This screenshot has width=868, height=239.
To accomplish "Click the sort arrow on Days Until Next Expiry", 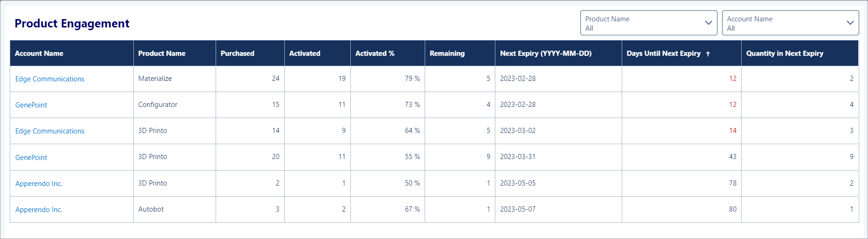I will pos(708,54).
